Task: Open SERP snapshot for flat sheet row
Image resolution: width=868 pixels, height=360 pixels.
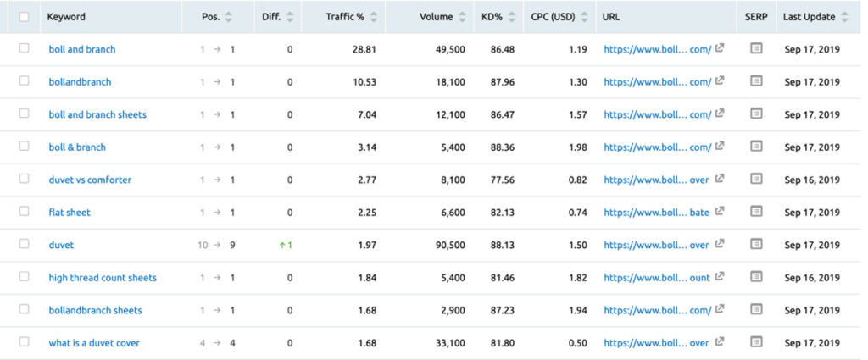Action: click(x=756, y=212)
